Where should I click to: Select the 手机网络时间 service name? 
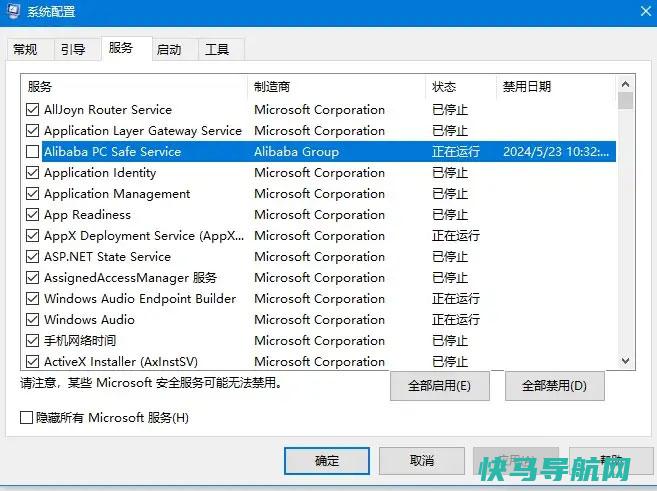point(80,341)
